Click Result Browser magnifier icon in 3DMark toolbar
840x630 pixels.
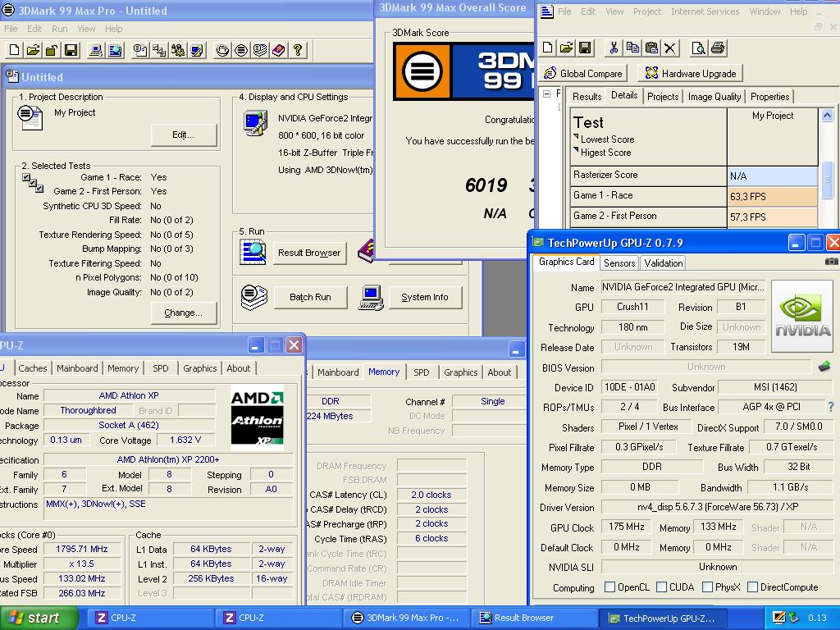coord(115,50)
